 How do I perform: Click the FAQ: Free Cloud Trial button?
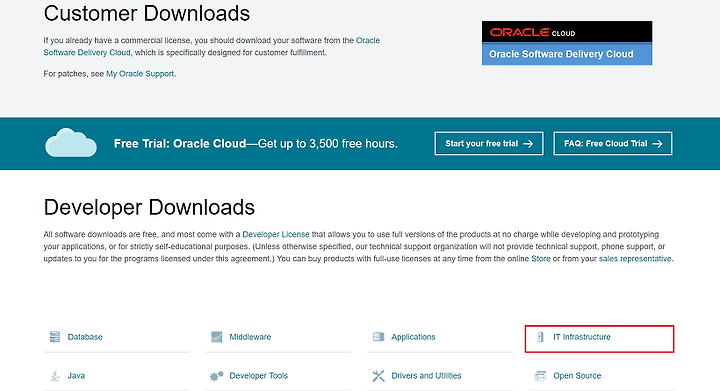point(613,144)
